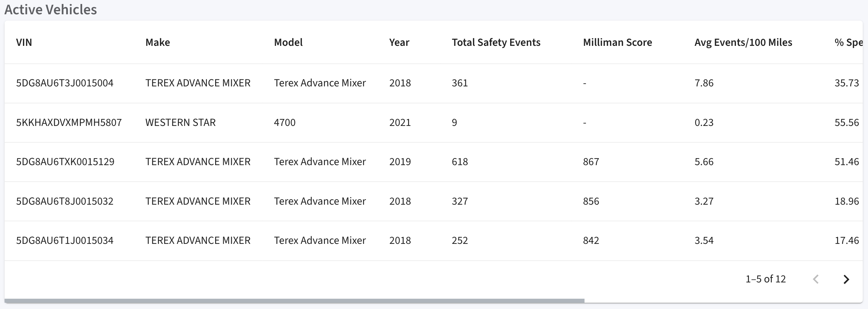Image resolution: width=868 pixels, height=309 pixels.
Task: Select row with VIN 5KKHAXDVXMPMH5807
Action: coord(433,123)
